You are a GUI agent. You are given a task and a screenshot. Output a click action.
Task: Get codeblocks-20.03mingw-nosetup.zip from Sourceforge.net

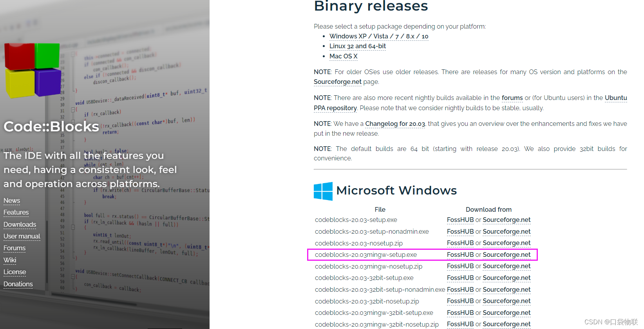507,266
